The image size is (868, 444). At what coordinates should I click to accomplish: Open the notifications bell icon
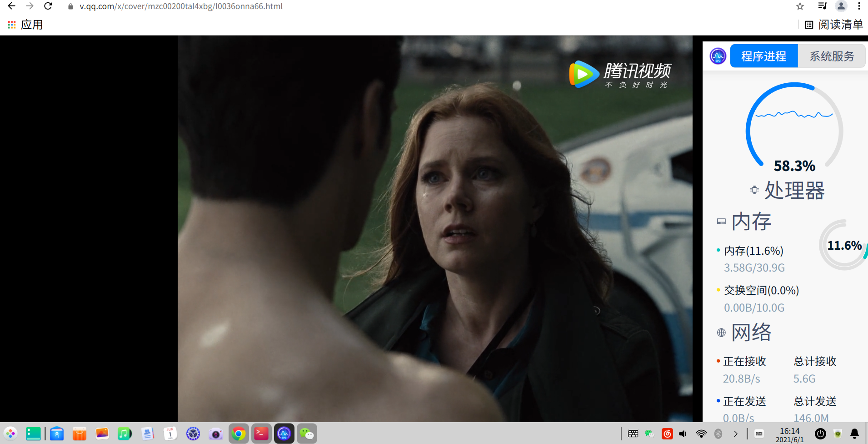(x=854, y=434)
